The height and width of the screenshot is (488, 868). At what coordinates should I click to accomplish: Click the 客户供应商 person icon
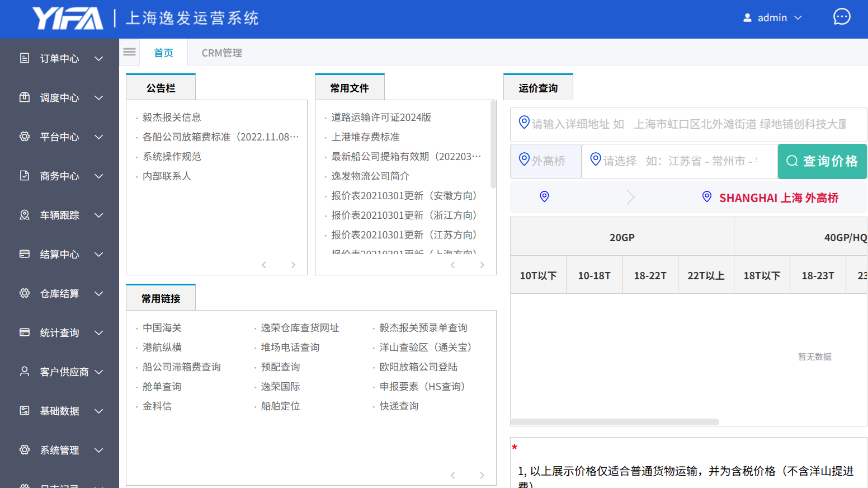[25, 372]
